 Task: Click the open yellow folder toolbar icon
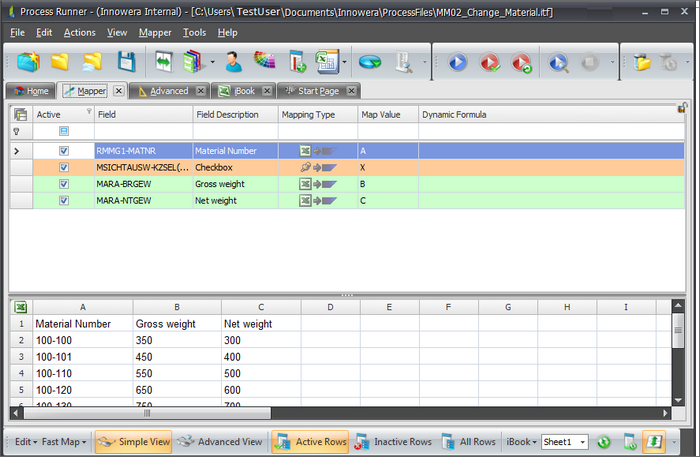click(x=59, y=62)
